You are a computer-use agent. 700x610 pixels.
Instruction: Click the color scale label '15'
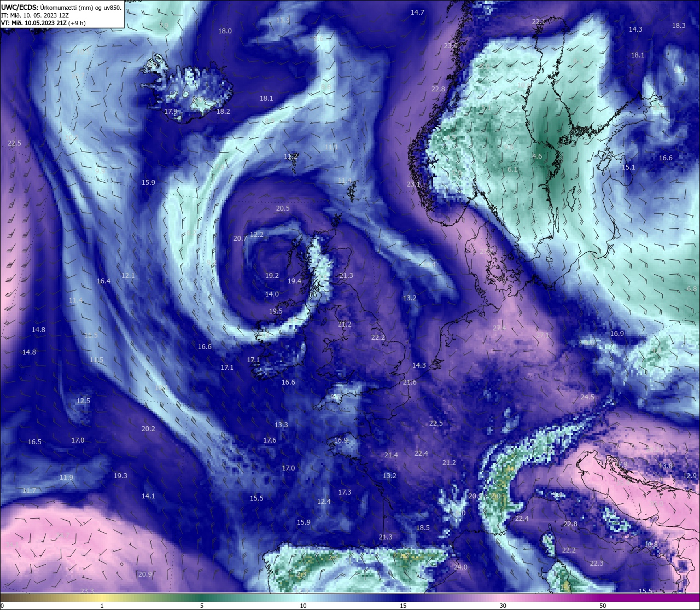(403, 606)
